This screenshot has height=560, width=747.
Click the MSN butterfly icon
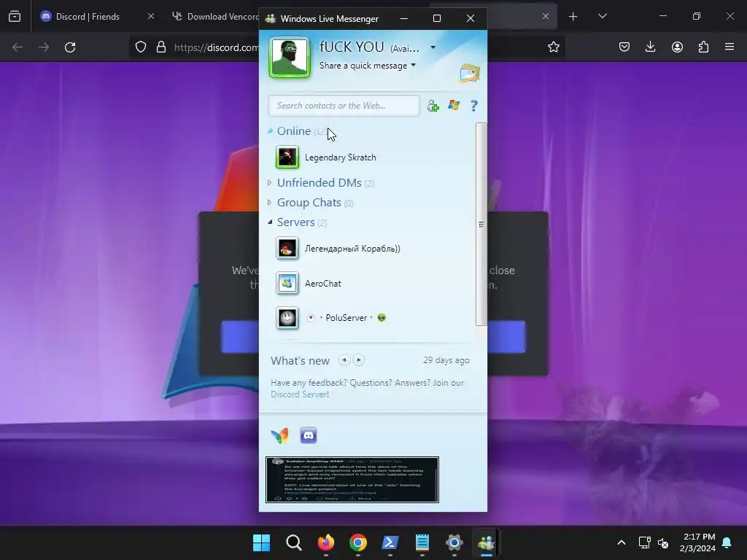279,435
